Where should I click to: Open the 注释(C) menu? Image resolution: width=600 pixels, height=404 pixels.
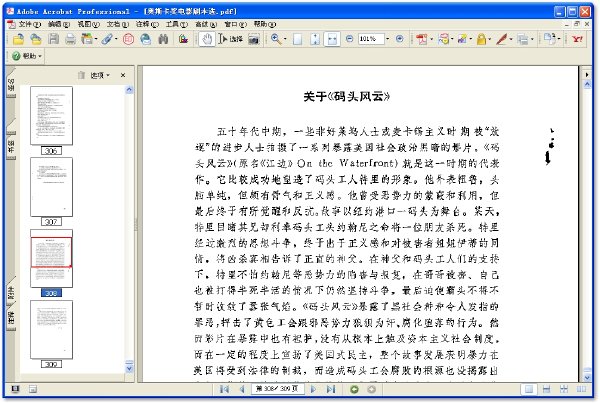147,24
